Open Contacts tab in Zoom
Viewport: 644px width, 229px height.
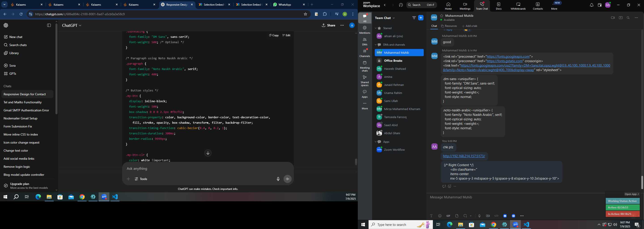pos(538,6)
